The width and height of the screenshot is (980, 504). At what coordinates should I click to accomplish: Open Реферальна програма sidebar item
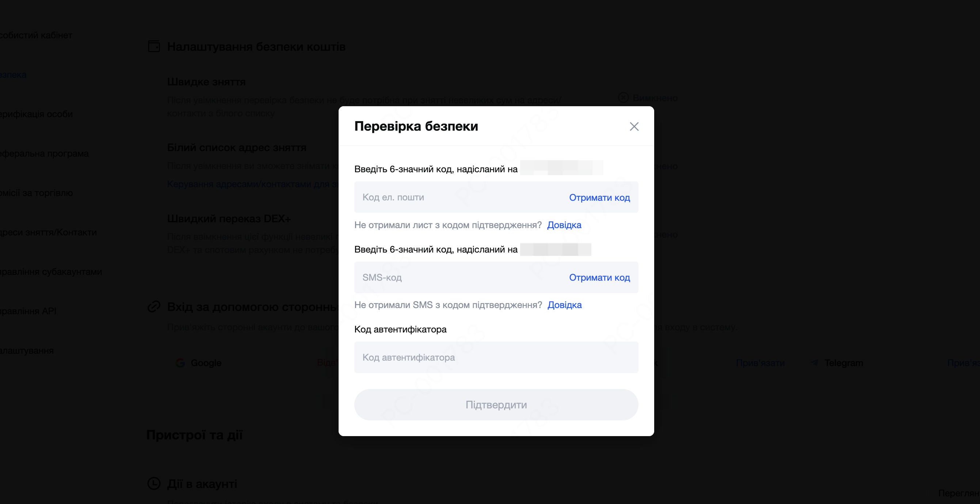pos(44,154)
